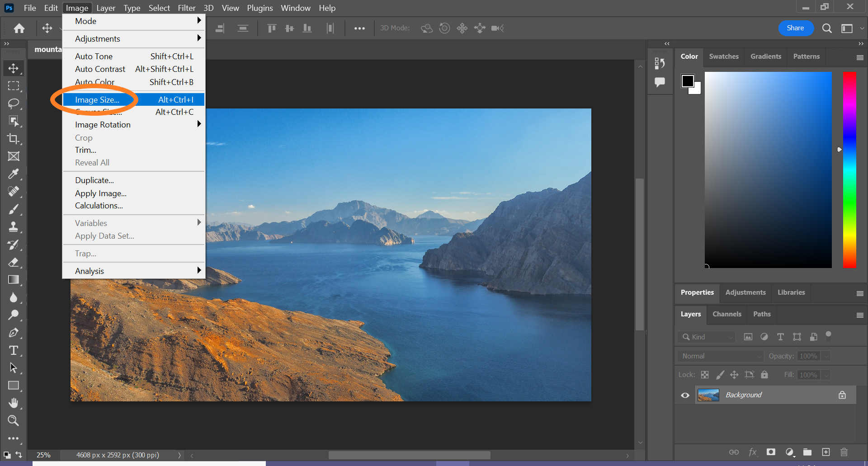Open the Comments panel icon
The width and height of the screenshot is (868, 466).
click(x=660, y=82)
